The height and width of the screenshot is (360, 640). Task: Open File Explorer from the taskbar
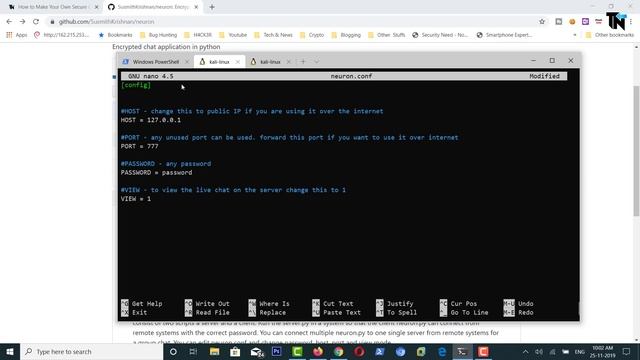(214, 351)
